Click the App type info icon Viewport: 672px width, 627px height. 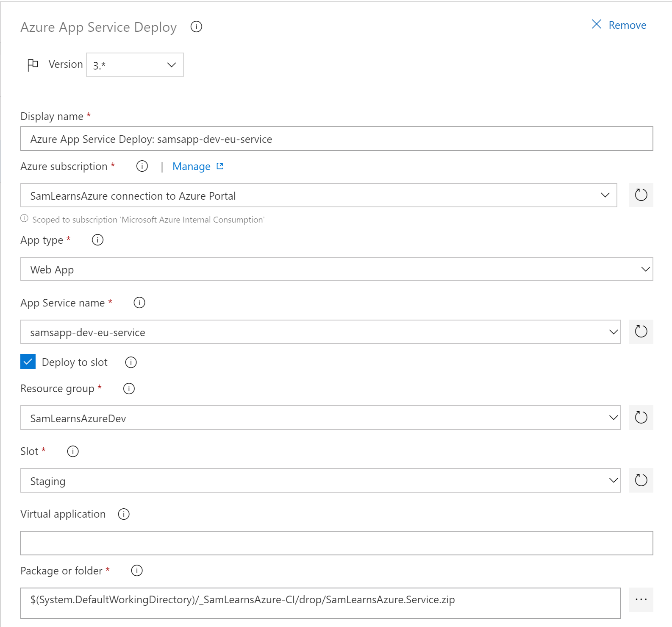click(x=97, y=240)
